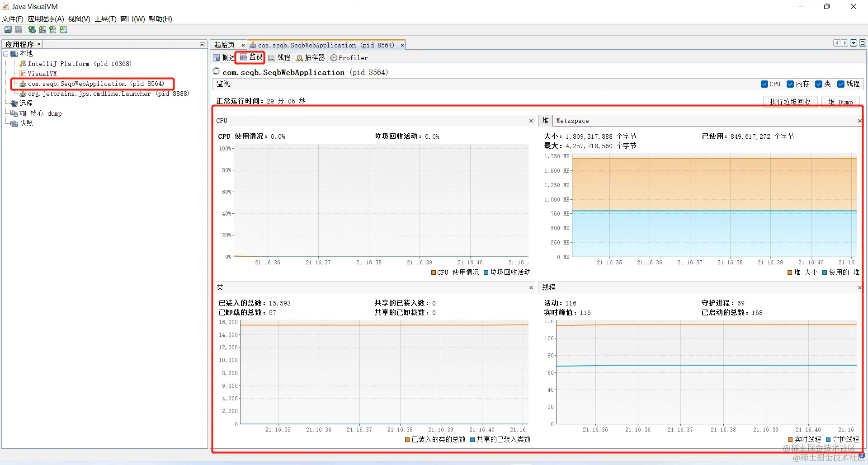Image resolution: width=868 pixels, height=465 pixels.
Task: Open the 应用程序(A) menu
Action: [46, 19]
